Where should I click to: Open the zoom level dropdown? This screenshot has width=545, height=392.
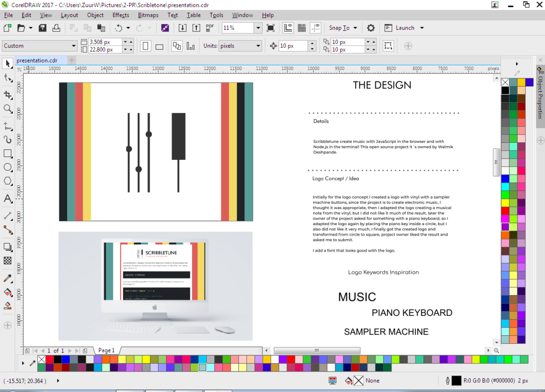point(258,28)
